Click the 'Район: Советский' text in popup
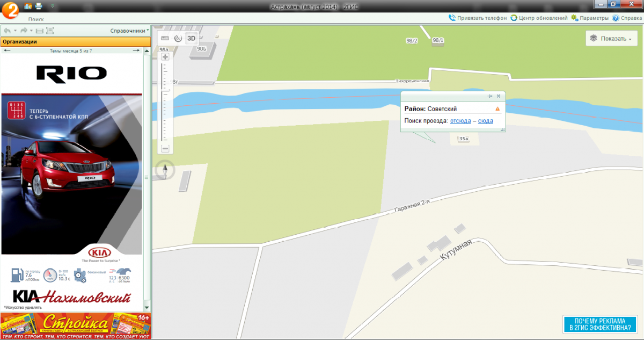644x340 pixels. (x=430, y=109)
